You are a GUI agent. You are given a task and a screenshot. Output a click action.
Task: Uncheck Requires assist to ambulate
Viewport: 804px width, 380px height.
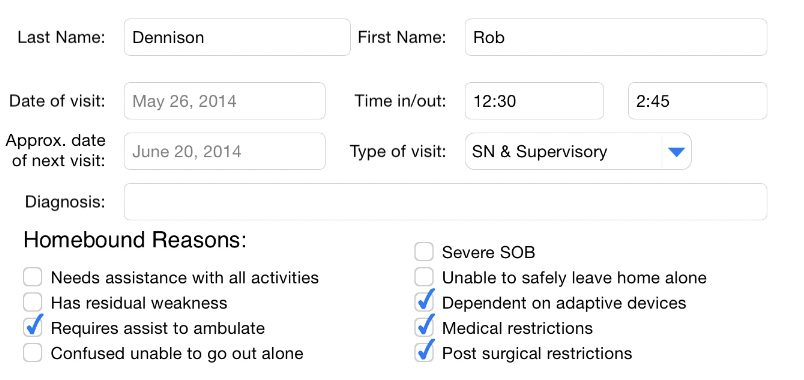(x=32, y=328)
